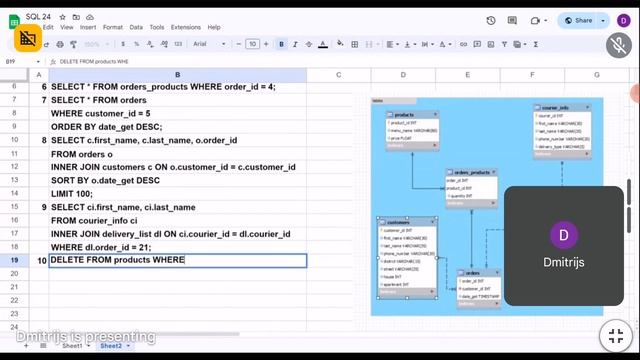Open vertical align dropdown
This screenshot has height=360, width=640.
409,44
